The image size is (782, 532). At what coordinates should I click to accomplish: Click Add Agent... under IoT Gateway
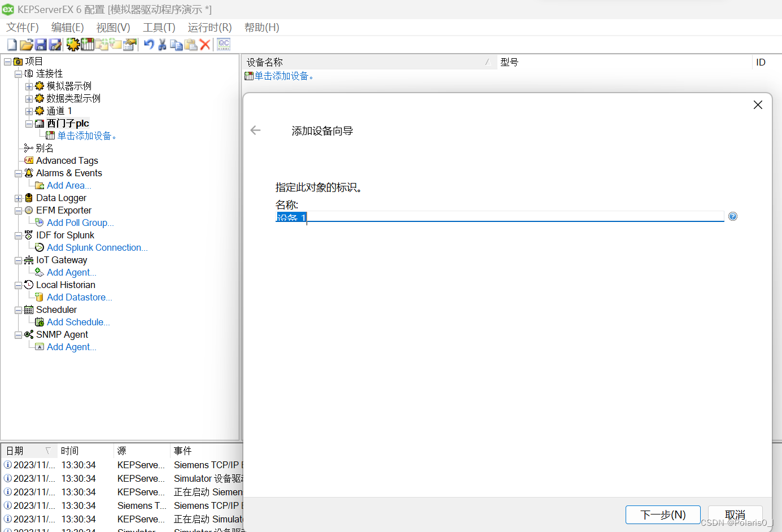tap(72, 272)
